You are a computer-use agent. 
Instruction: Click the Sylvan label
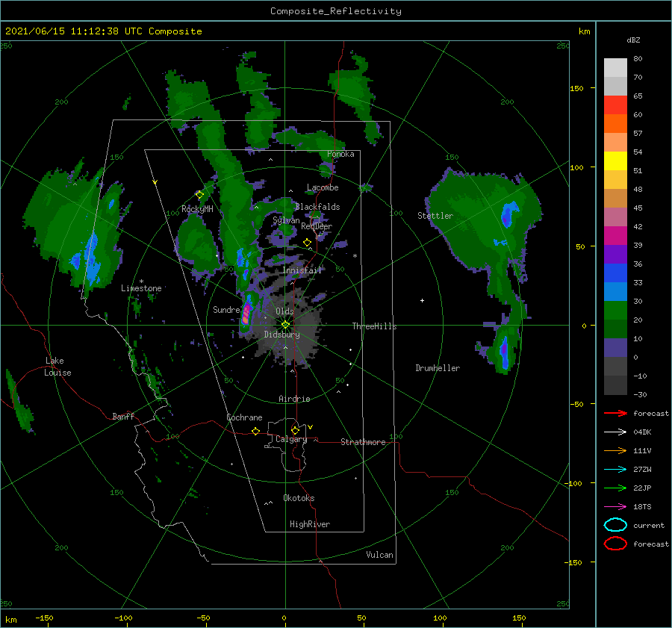(x=286, y=220)
